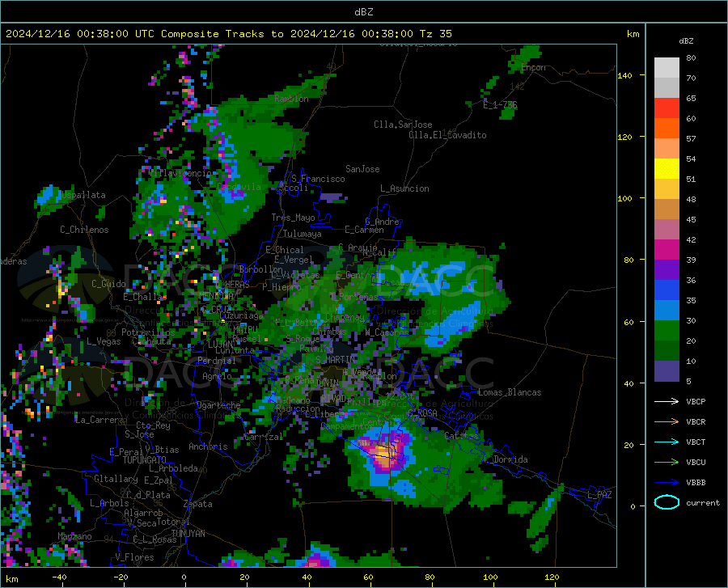
Task: Click the cyan VBCT arrow legend icon
Action: 667,442
